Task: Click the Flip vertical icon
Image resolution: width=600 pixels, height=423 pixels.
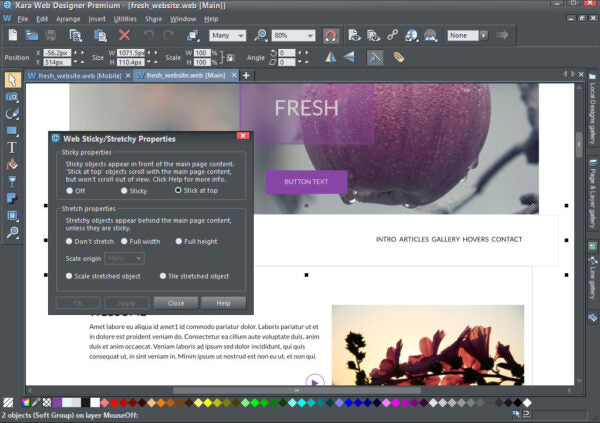Action: (x=349, y=57)
